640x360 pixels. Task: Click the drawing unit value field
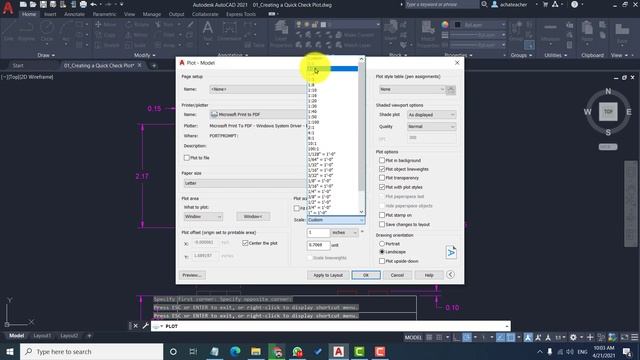[x=318, y=245]
